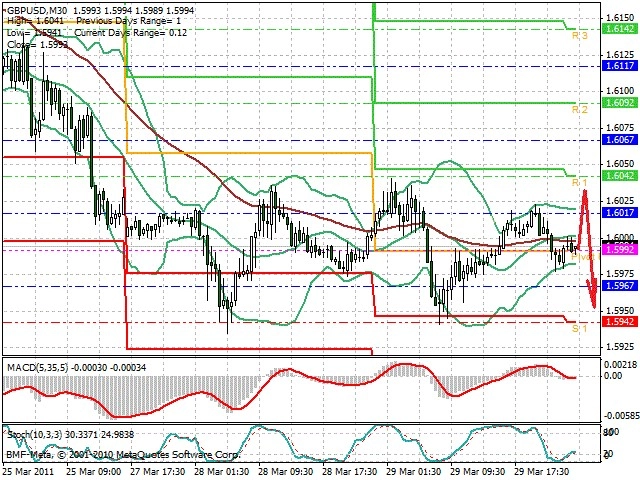Click the GBPUSD,M30 chart title
Viewport: 640px width, 480px height.
point(37,10)
